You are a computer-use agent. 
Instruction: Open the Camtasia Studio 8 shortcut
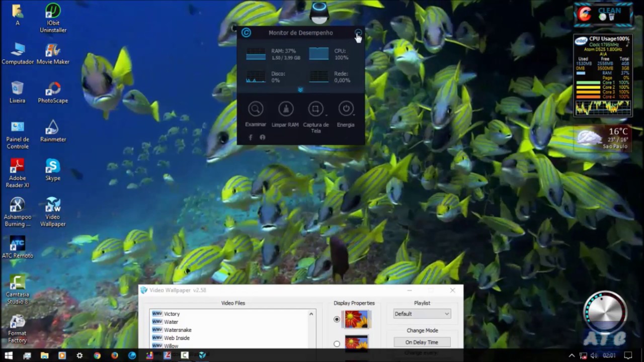[x=18, y=290]
